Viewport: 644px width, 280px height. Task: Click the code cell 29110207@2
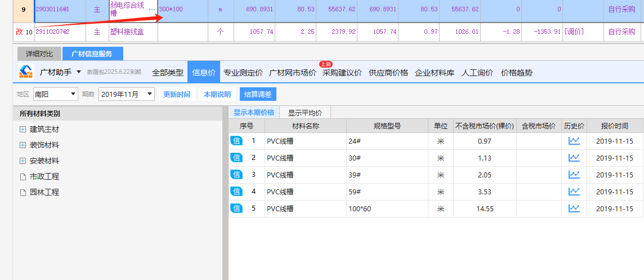(x=60, y=32)
